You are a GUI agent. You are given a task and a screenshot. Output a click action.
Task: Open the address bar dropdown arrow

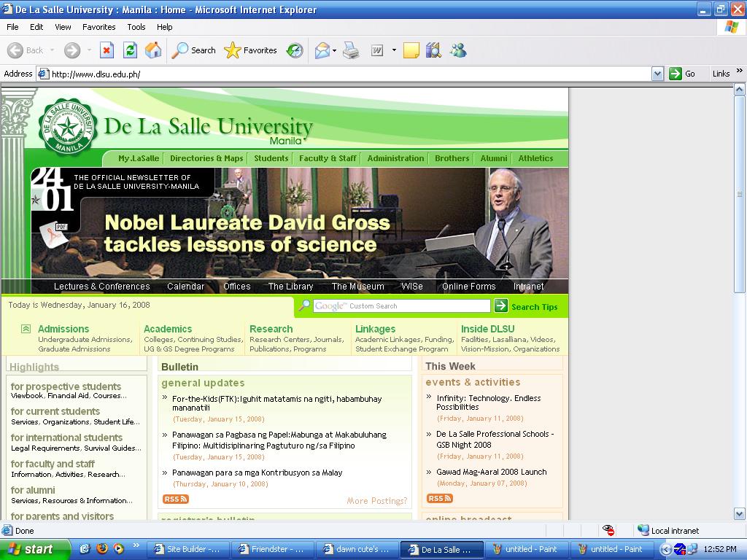657,74
